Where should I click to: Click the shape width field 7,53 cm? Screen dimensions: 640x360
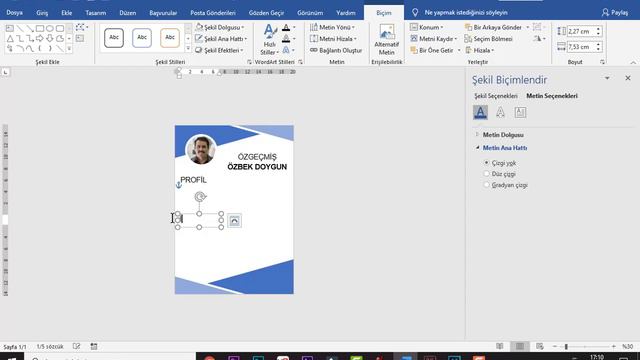pyautogui.click(x=580, y=47)
